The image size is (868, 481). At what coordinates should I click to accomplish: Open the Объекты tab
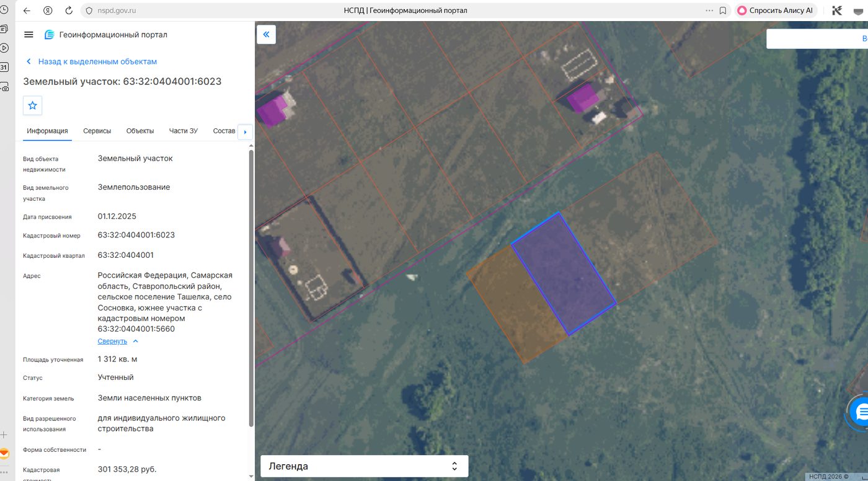(x=140, y=131)
